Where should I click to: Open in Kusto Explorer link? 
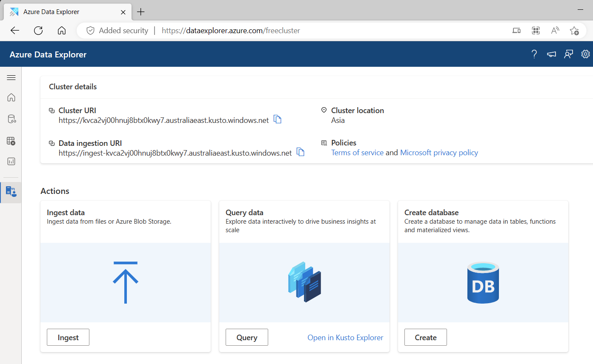click(345, 337)
